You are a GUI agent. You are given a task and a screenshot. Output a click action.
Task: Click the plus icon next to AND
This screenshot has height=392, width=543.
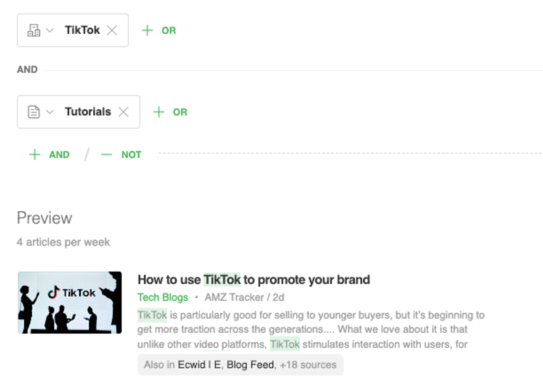pos(34,155)
